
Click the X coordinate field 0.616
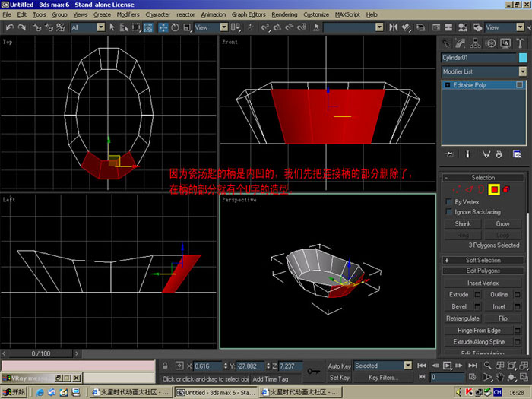(207, 366)
